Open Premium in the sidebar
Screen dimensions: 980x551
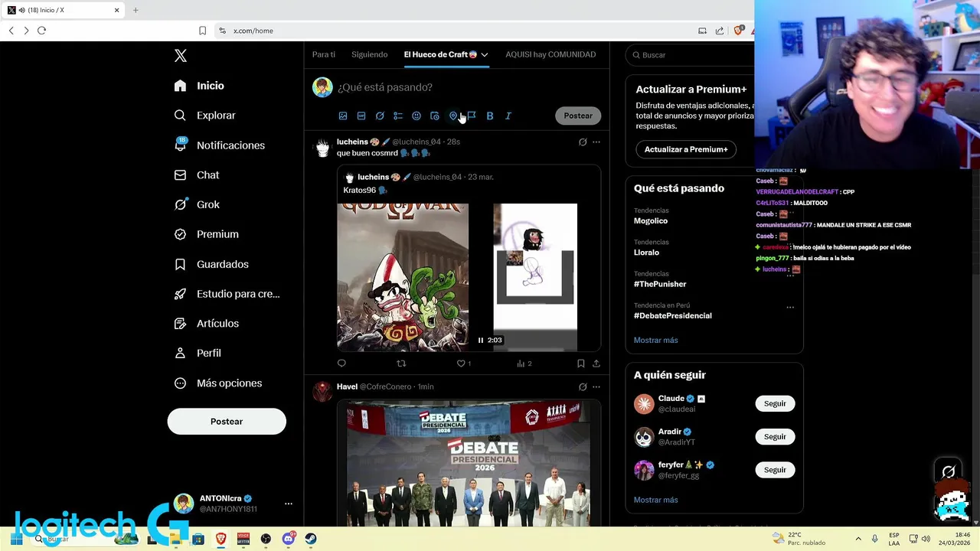206,234
